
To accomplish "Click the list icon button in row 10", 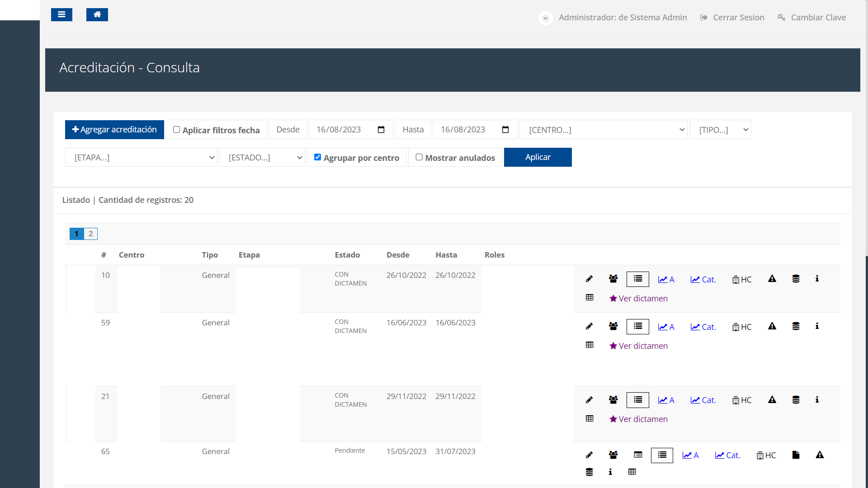I will tap(637, 279).
